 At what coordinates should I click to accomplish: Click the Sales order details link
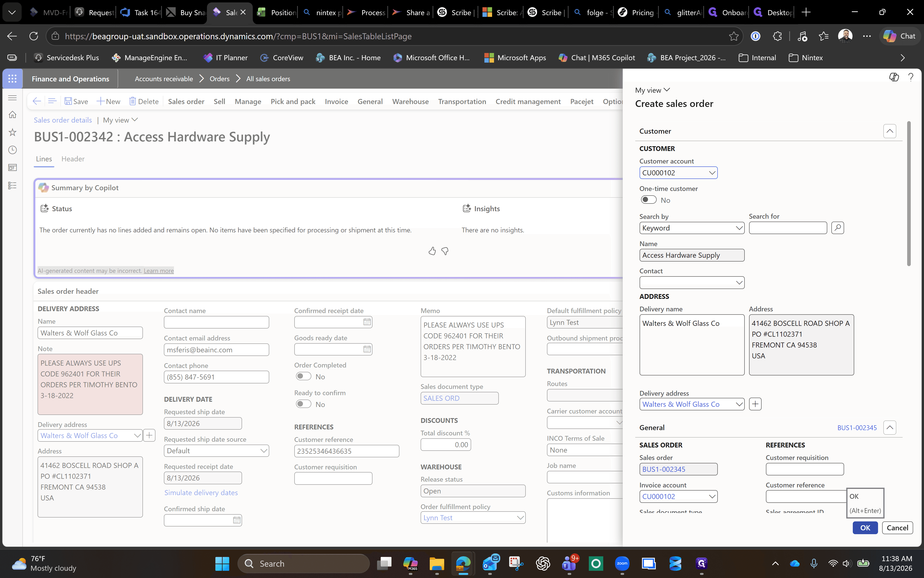coord(63,120)
